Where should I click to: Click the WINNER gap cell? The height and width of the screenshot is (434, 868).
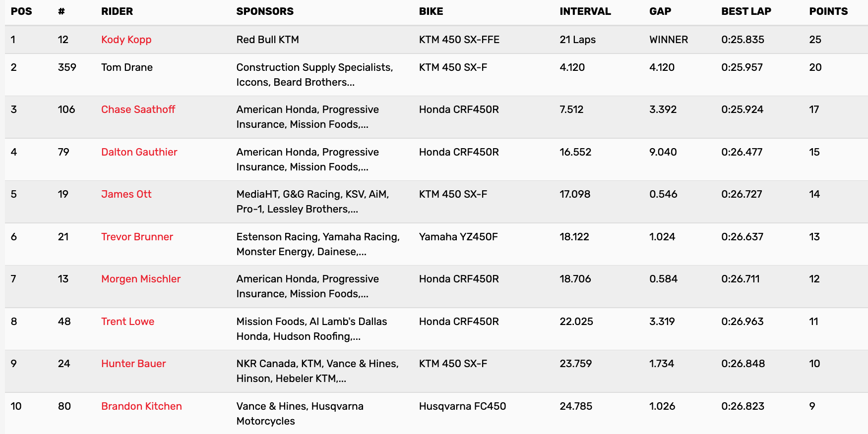click(x=669, y=40)
